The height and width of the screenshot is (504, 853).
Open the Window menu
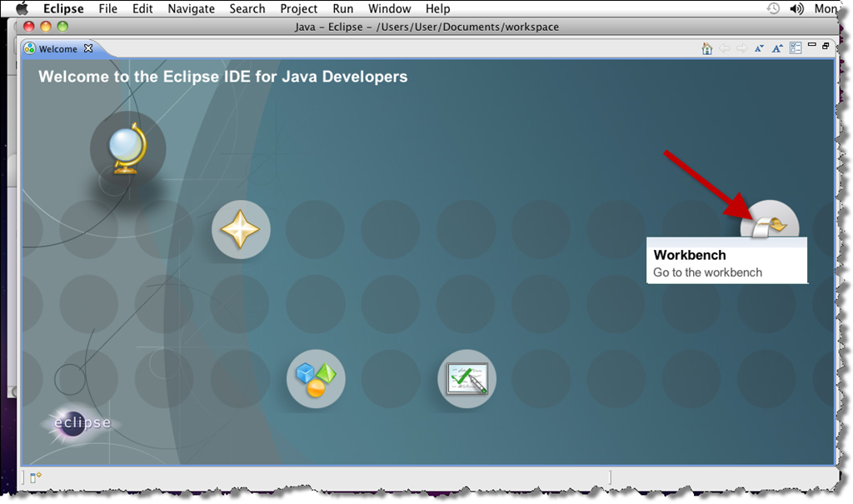390,8
